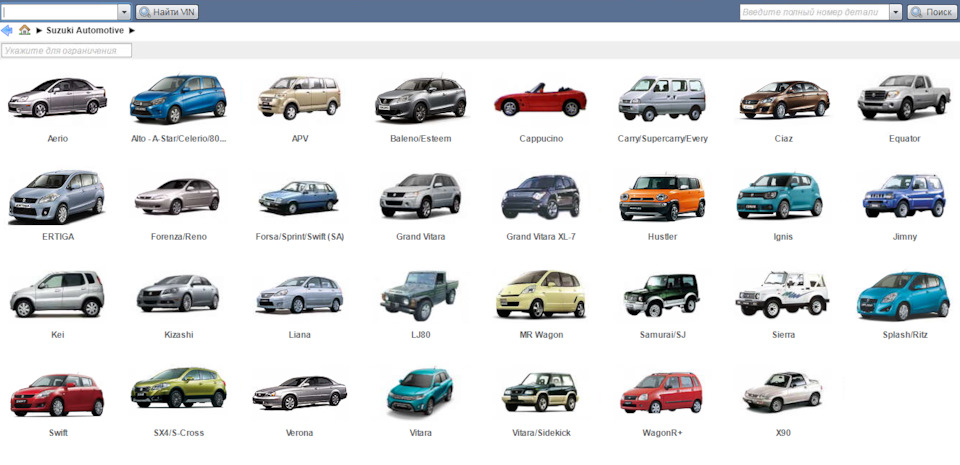Open the white Sierra jeep image
The image size is (960, 465).
pyautogui.click(x=782, y=294)
